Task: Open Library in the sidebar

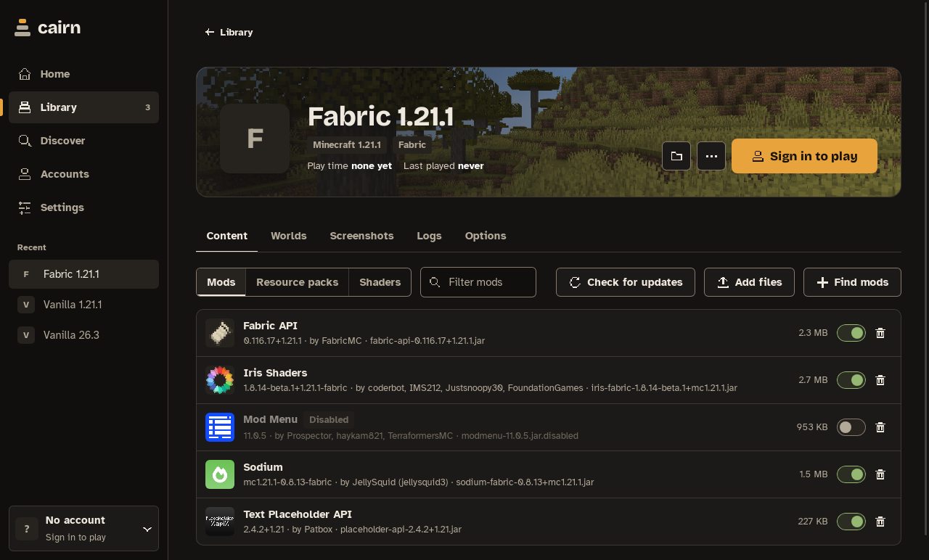Action: tap(83, 107)
